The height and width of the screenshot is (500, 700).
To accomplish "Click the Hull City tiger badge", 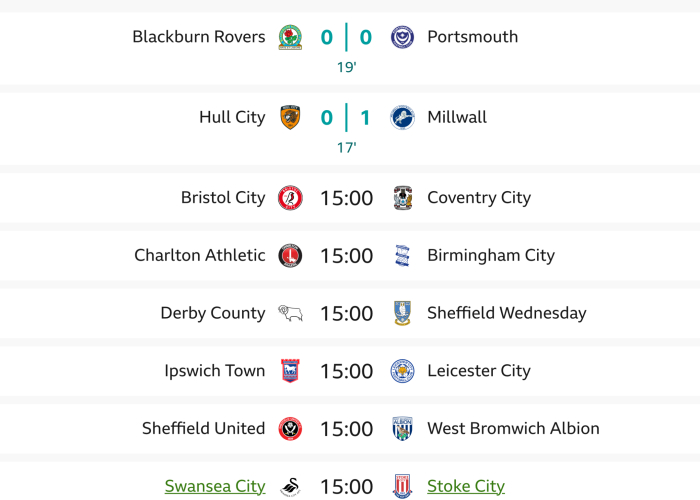I will (x=290, y=117).
